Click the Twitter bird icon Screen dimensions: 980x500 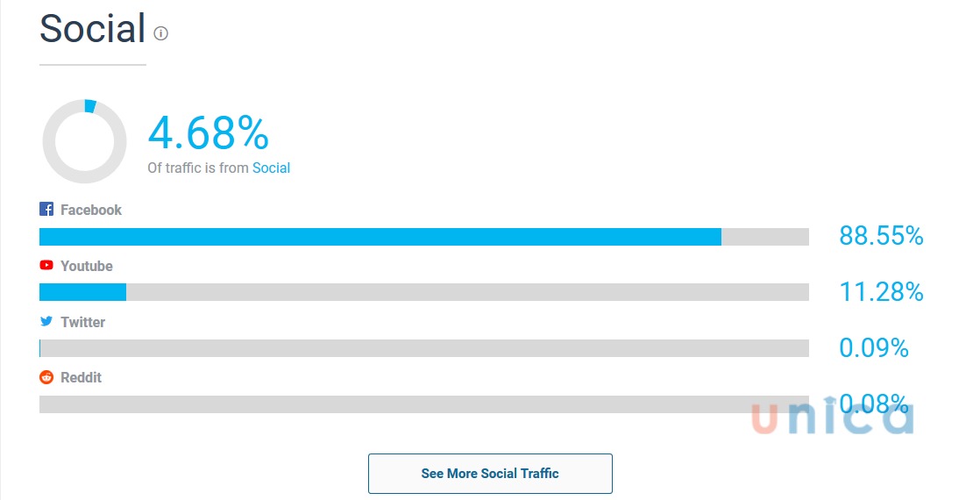tap(46, 322)
